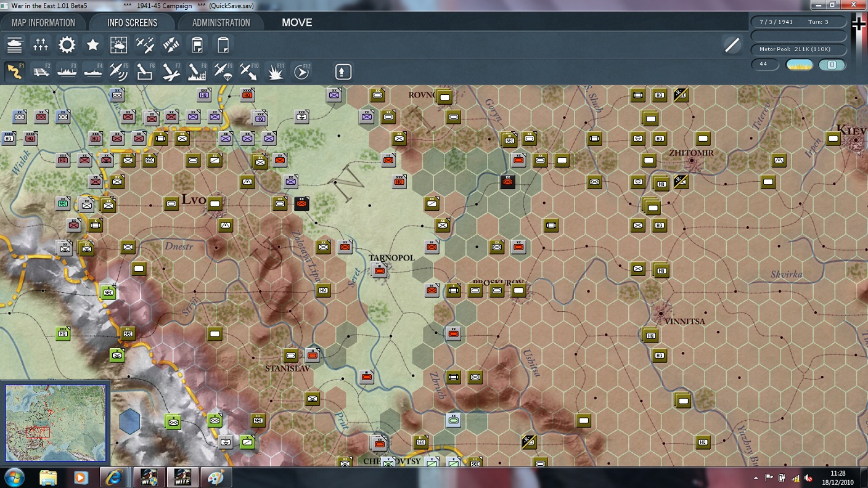
Task: Select the F3 Naval Transport mode
Action: (67, 71)
